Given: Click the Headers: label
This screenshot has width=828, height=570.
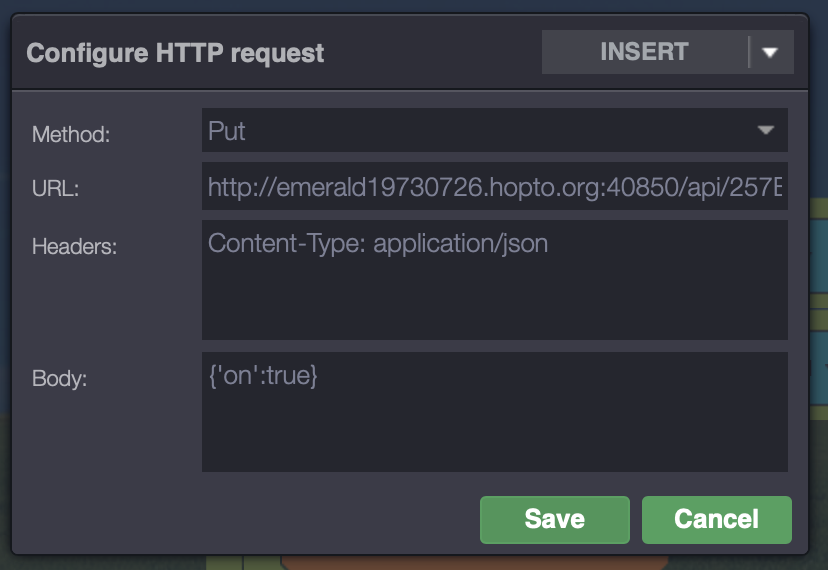Looking at the screenshot, I should click(74, 246).
